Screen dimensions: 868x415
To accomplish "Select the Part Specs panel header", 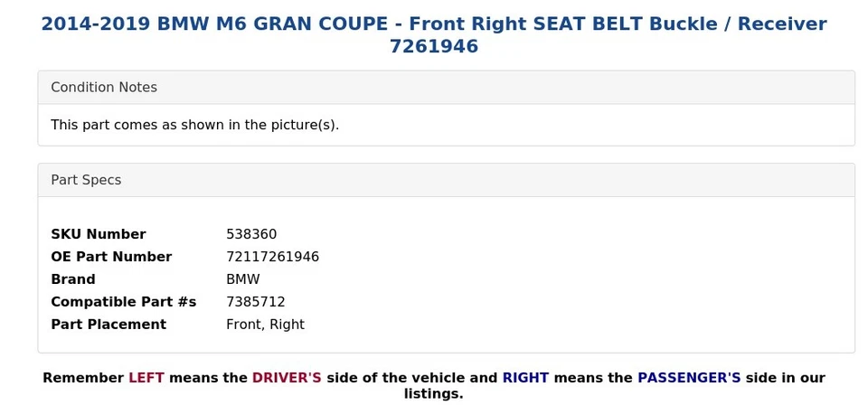I will coord(86,180).
